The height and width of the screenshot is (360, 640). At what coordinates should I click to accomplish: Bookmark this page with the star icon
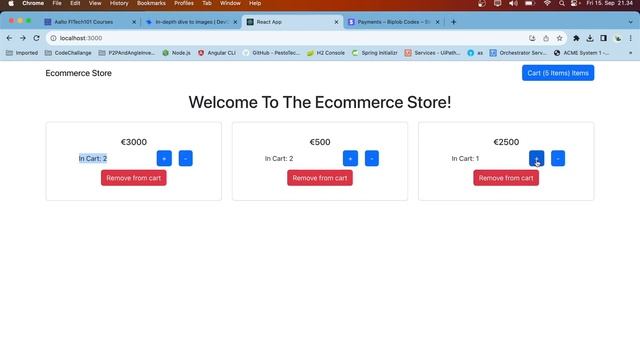click(x=559, y=38)
